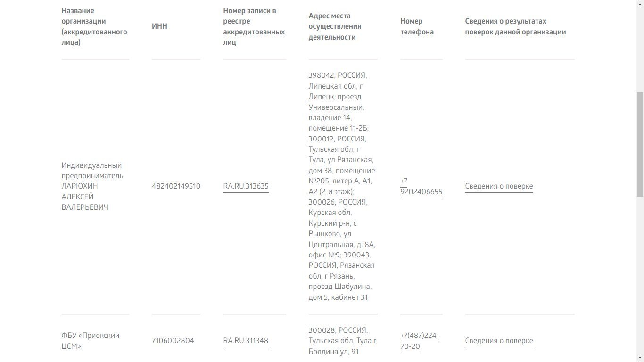Click phone number +7(487)224-70-20
The width and height of the screenshot is (644, 362).
[x=419, y=341]
